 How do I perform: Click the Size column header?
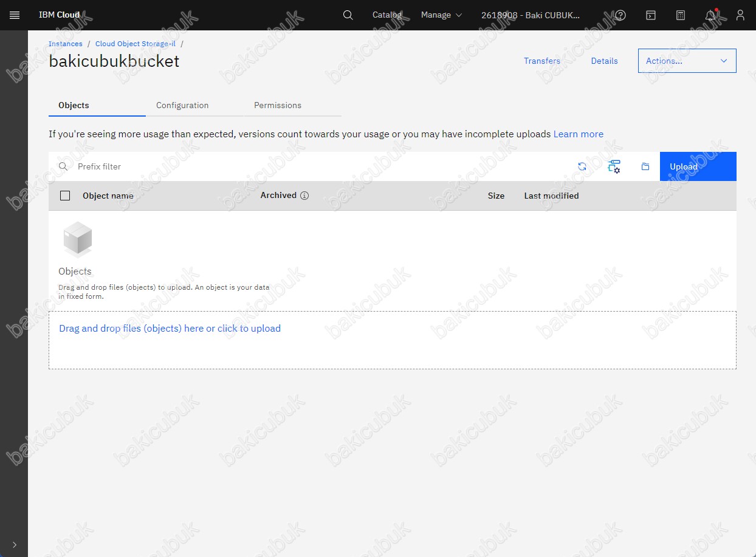coord(496,196)
